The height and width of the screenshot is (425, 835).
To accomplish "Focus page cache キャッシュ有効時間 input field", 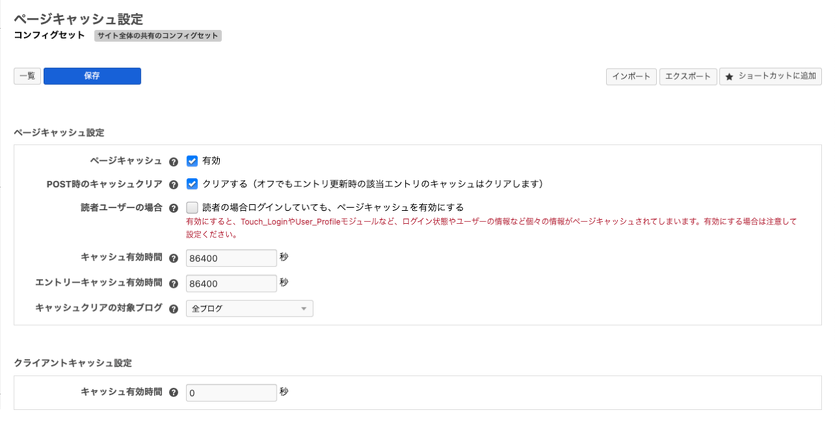I will 231,258.
